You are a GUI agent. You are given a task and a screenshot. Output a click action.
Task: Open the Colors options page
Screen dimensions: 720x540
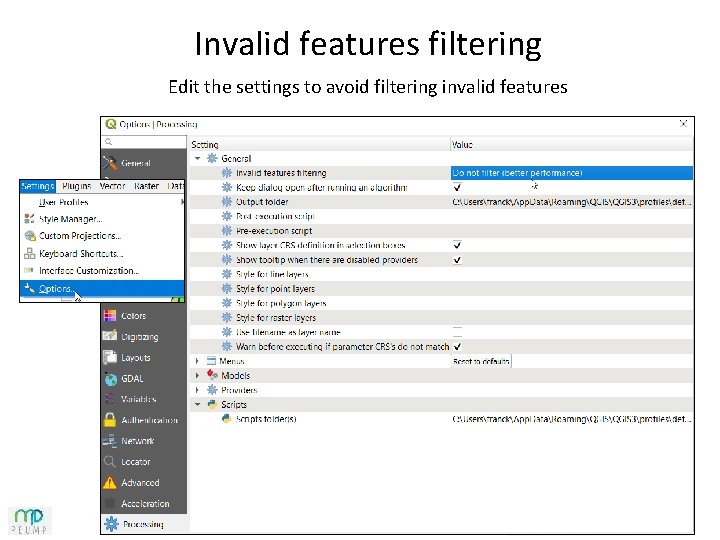(133, 316)
